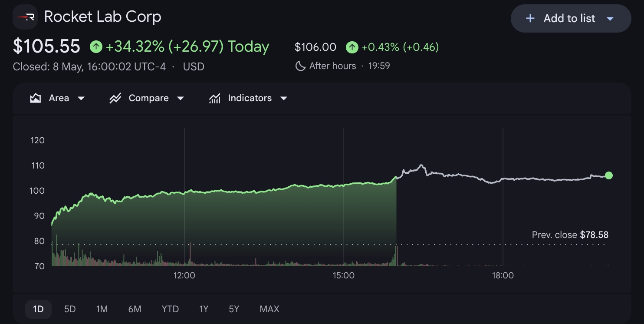Click the 90 price axis label

tap(39, 216)
